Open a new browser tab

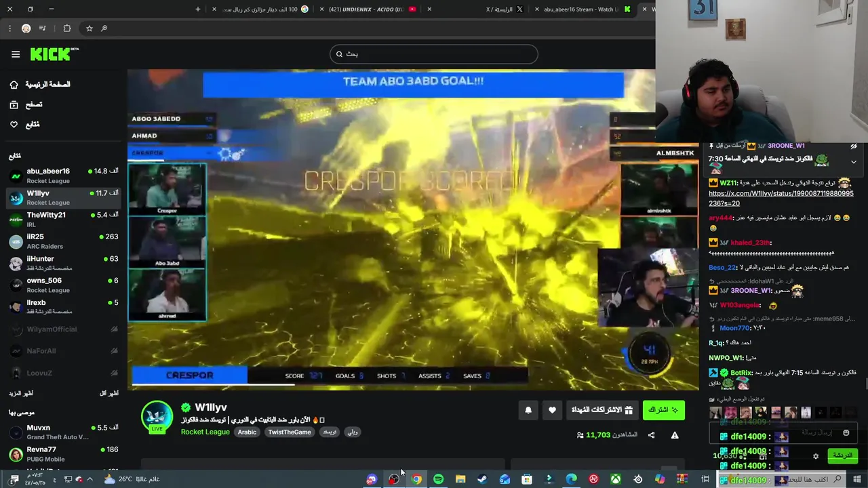(198, 9)
